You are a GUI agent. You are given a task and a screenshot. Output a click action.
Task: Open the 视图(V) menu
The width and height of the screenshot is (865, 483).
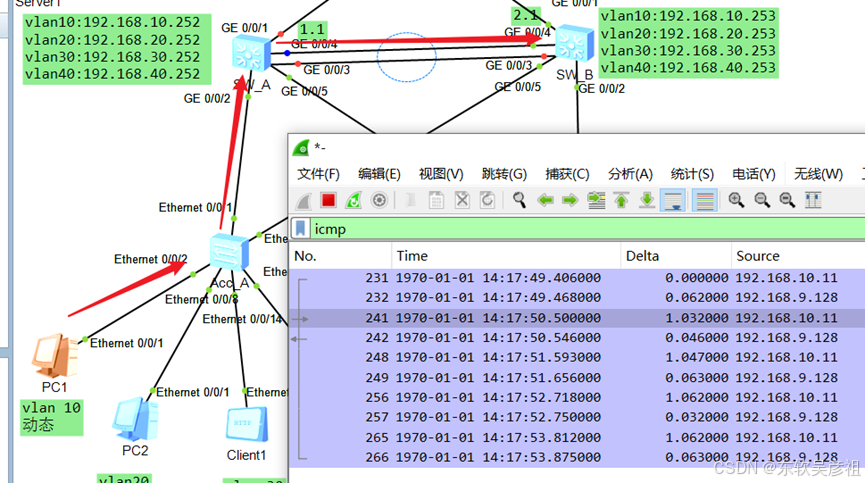coord(441,174)
